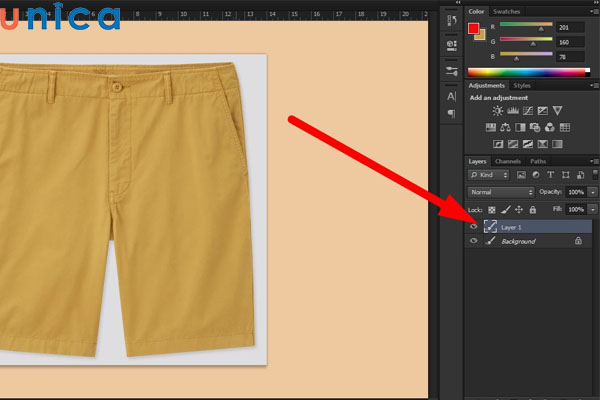Add a Curves adjustment
Image resolution: width=600 pixels, height=400 pixels.
pos(527,111)
